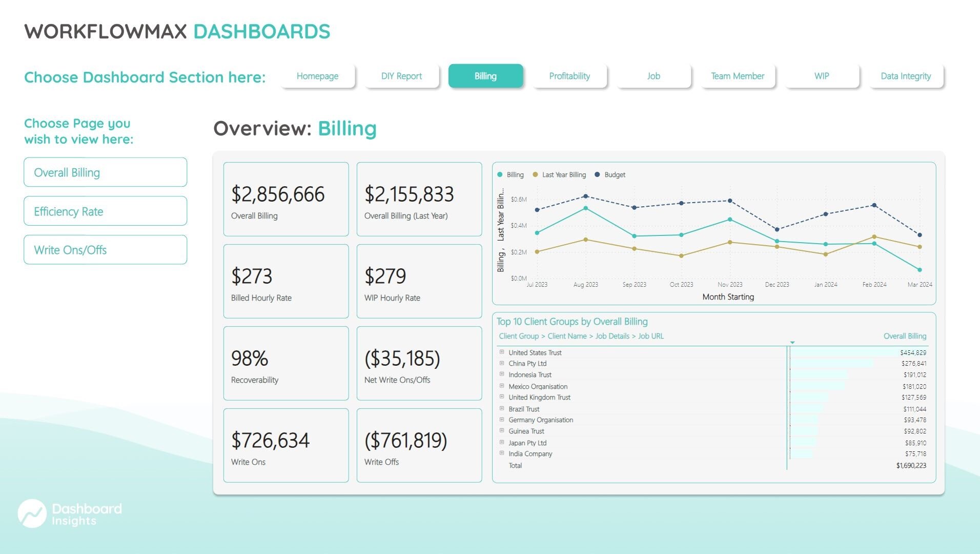Click the $93,478 Germany Organisation value

tap(915, 420)
